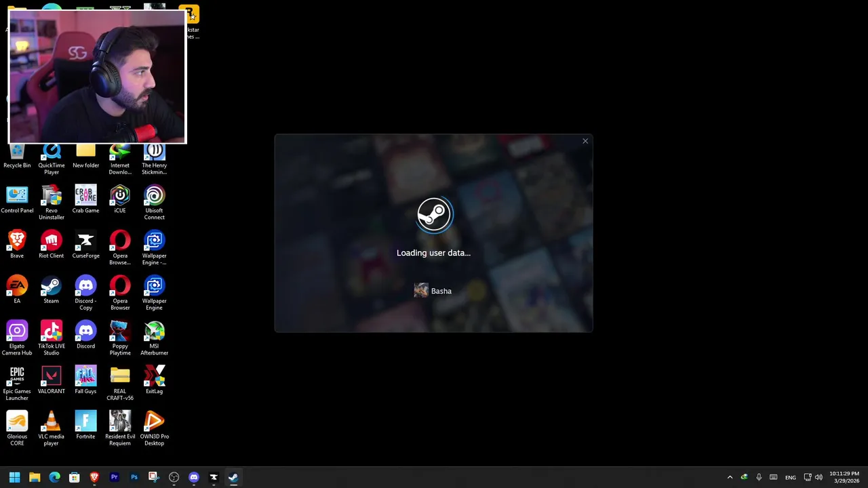Select the Recycle Bin desktop icon
868x488 pixels.
[17, 156]
